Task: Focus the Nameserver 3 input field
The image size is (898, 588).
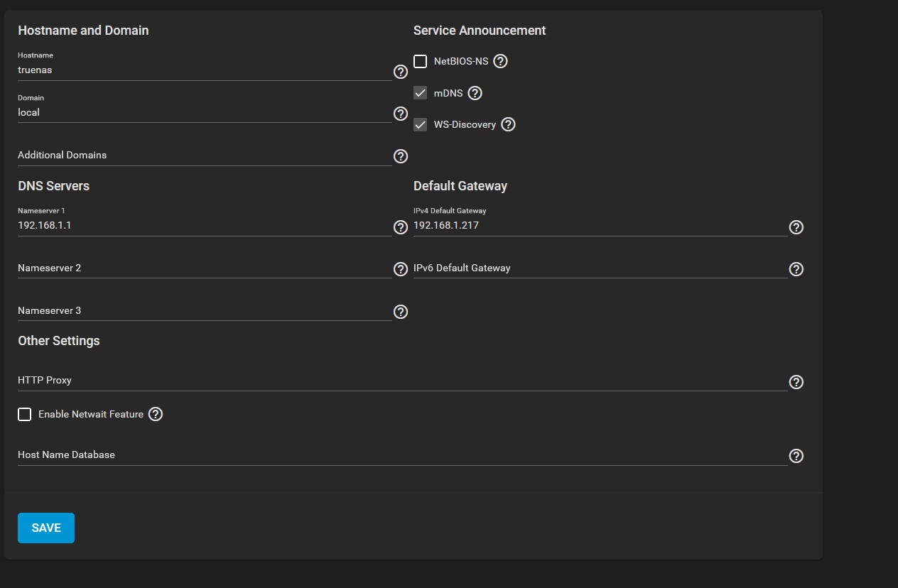Action: (205, 311)
